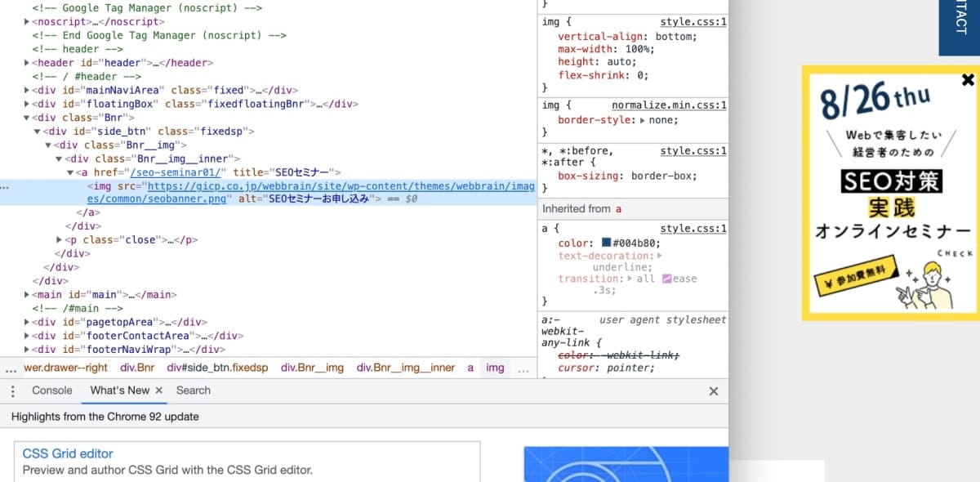980x482 pixels.
Task: Collapse the seo-seminar01 anchor node
Action: point(69,173)
